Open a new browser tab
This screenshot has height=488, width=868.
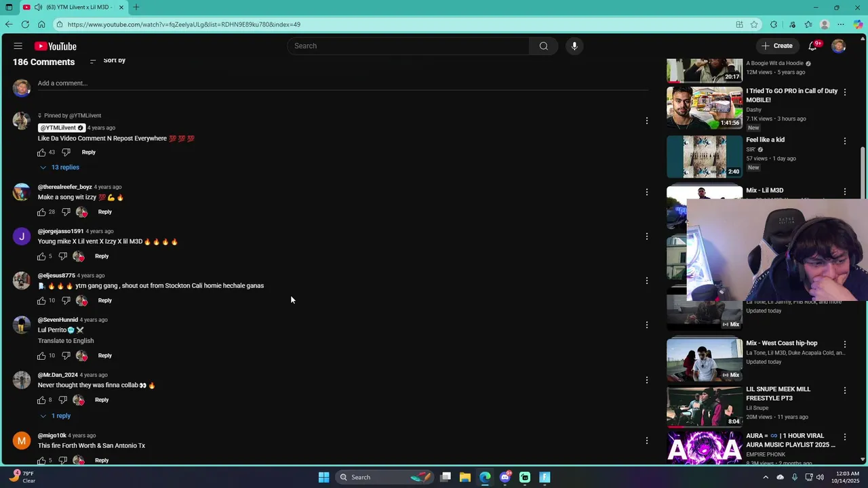[x=136, y=7]
